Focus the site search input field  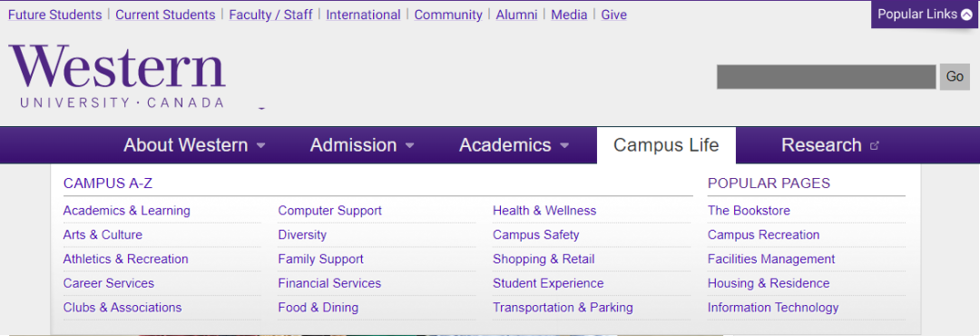tap(827, 76)
